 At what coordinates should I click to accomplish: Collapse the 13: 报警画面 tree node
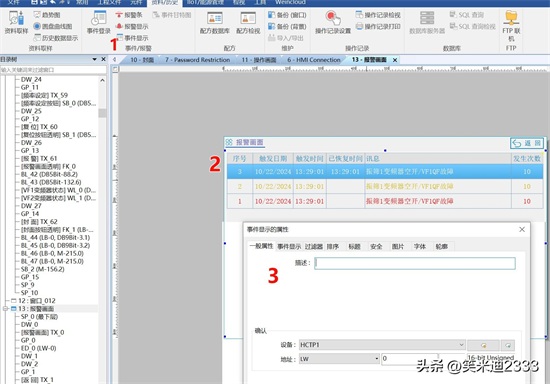(5, 309)
